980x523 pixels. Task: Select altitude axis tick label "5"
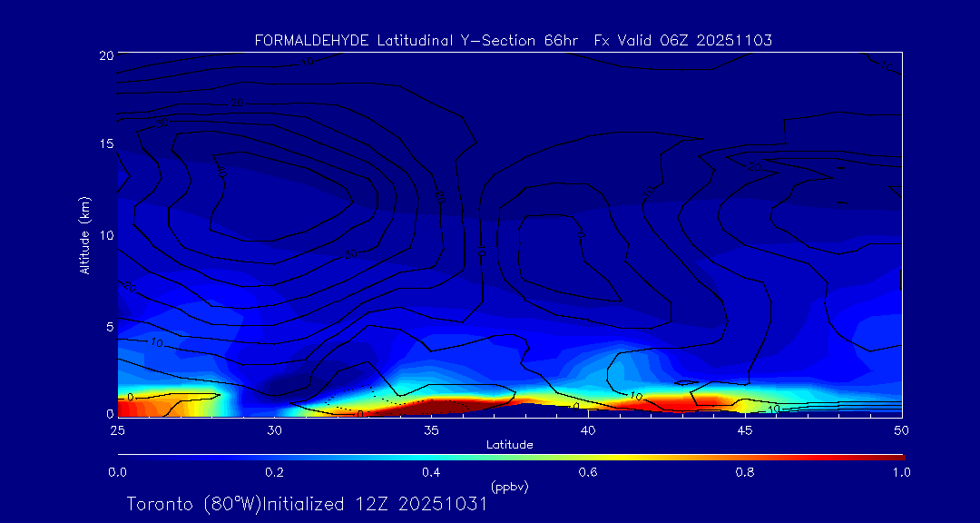[x=110, y=327]
